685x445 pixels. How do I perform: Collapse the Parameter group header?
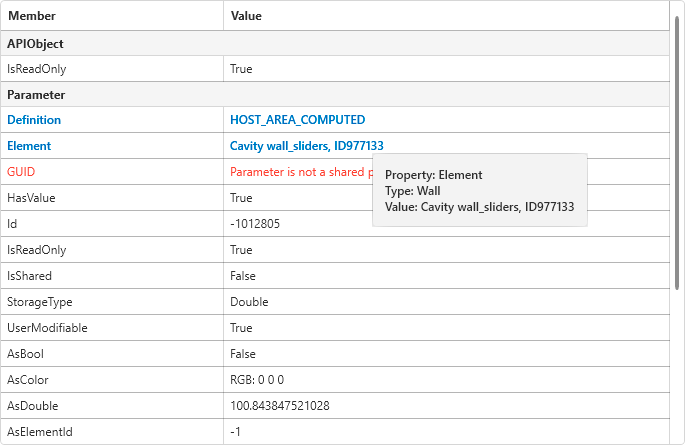coord(36,95)
